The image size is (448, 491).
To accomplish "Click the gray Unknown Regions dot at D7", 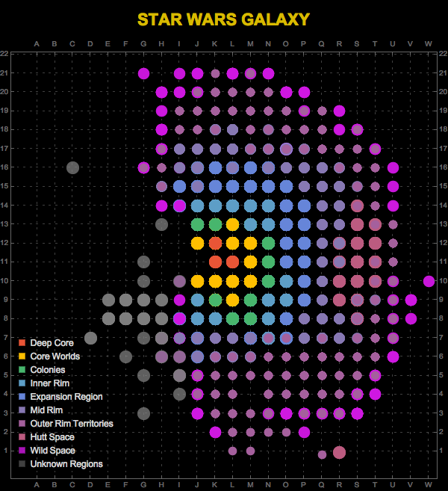I will [x=91, y=339].
